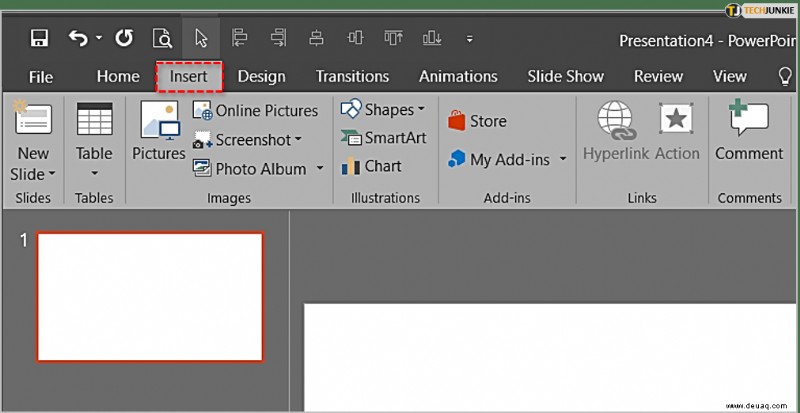Click the Table grid icon

pyautogui.click(x=94, y=118)
